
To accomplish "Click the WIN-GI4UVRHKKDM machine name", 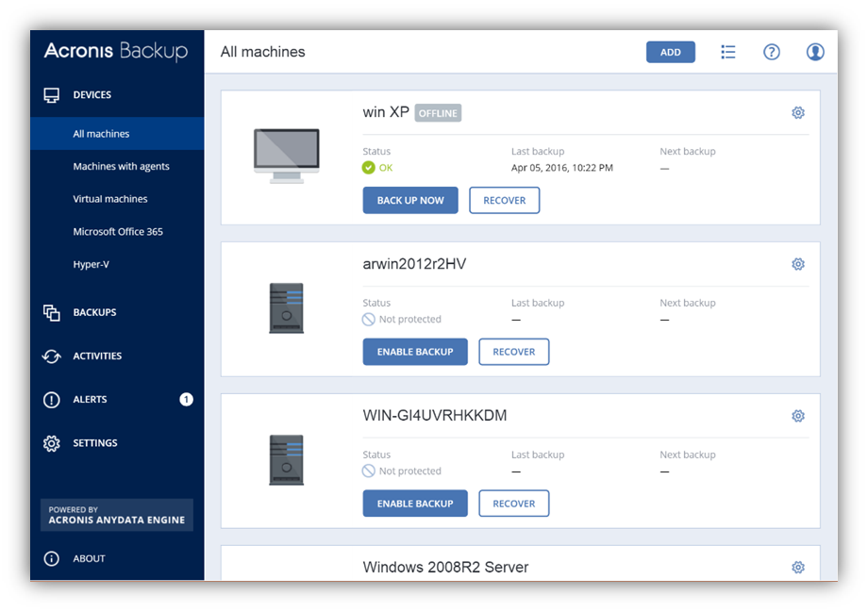I will (x=435, y=416).
